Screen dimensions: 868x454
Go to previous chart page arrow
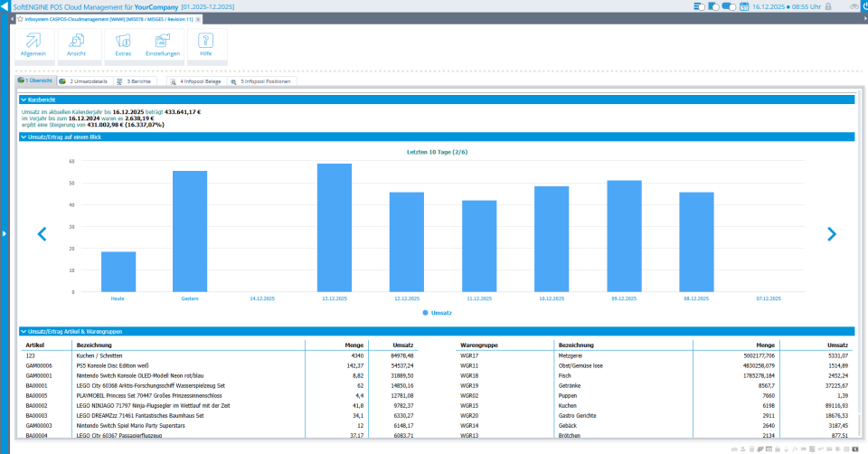pyautogui.click(x=42, y=234)
